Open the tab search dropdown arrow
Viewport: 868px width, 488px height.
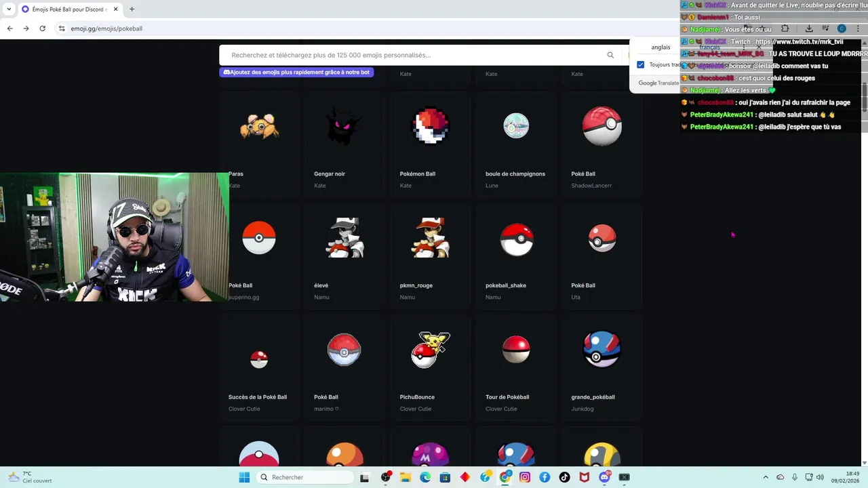[9, 9]
